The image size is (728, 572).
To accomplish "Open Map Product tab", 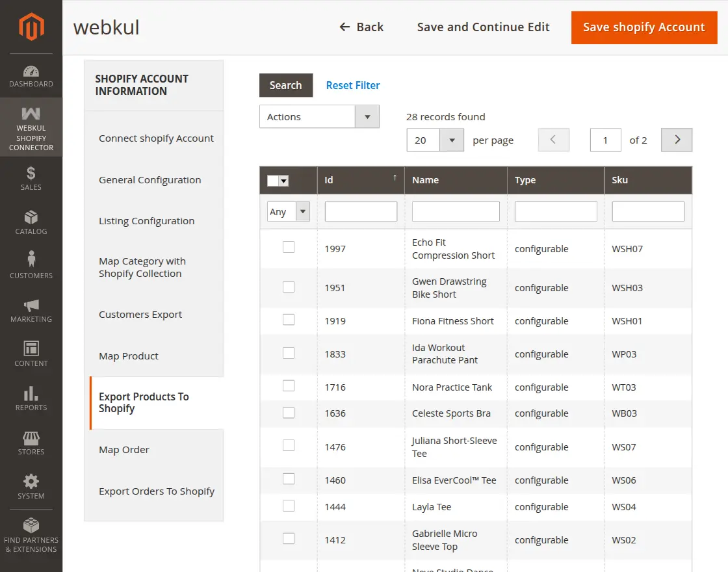I will point(129,356).
